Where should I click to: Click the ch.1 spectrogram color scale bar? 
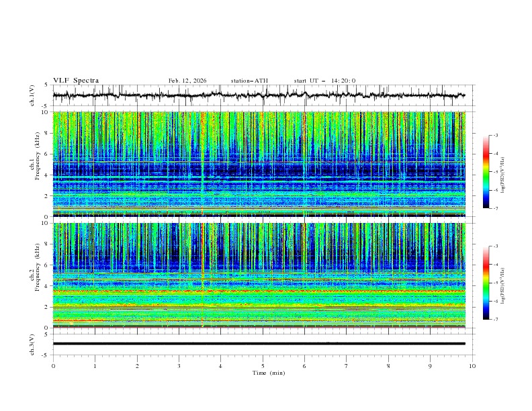tap(486, 172)
